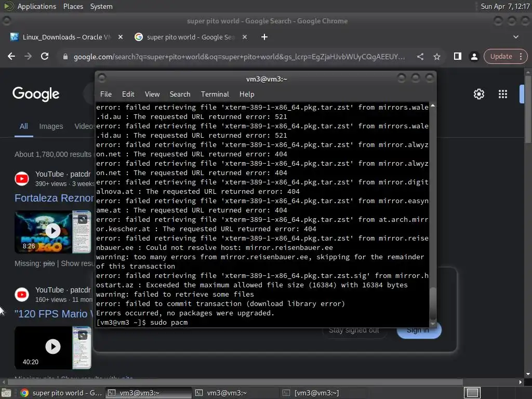The height and width of the screenshot is (399, 532).
Task: Open Chrome's side panel icon
Action: (457, 56)
